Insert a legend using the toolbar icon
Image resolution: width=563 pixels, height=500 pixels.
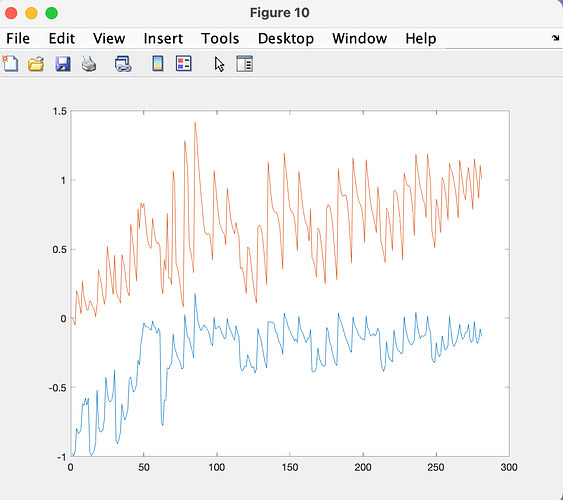tap(183, 64)
